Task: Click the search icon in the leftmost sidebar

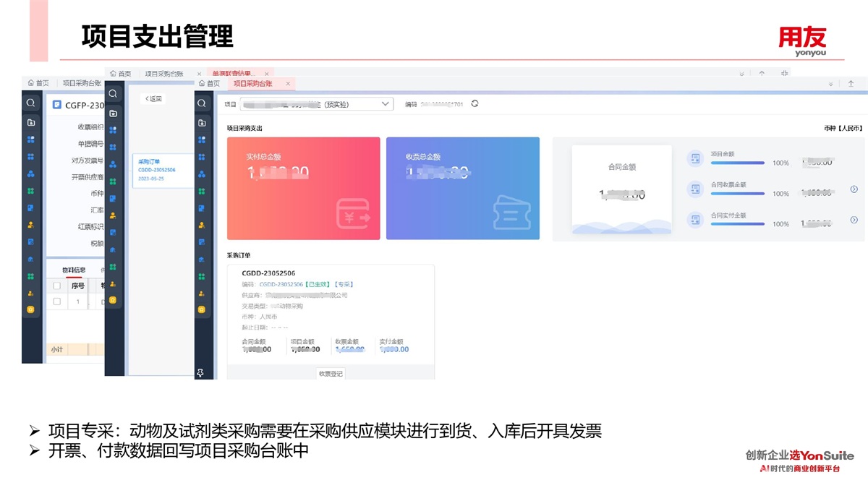Action: coord(30,103)
